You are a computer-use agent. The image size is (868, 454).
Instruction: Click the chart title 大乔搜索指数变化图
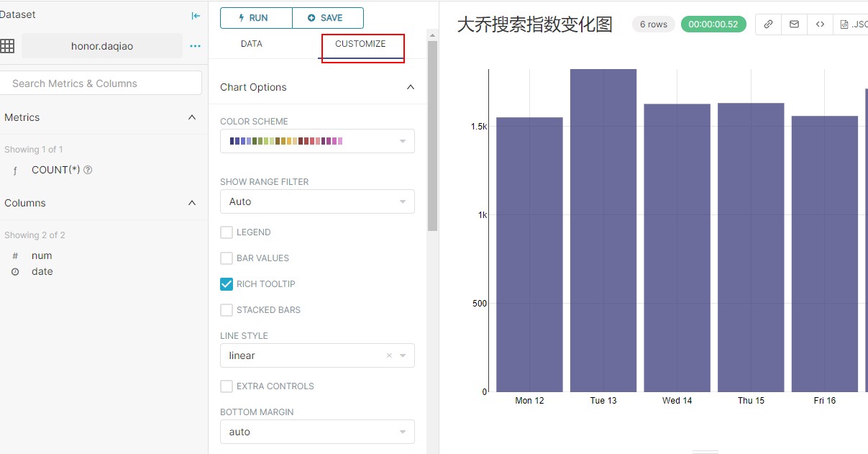535,24
